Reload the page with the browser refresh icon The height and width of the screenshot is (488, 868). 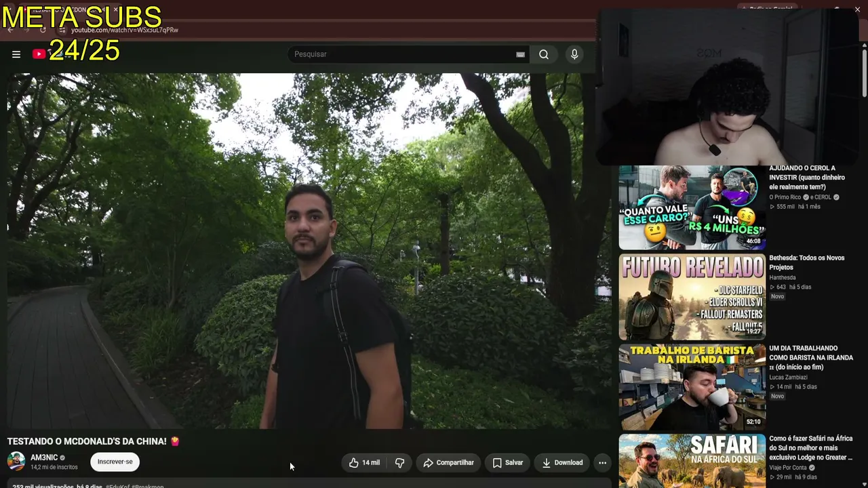point(43,30)
